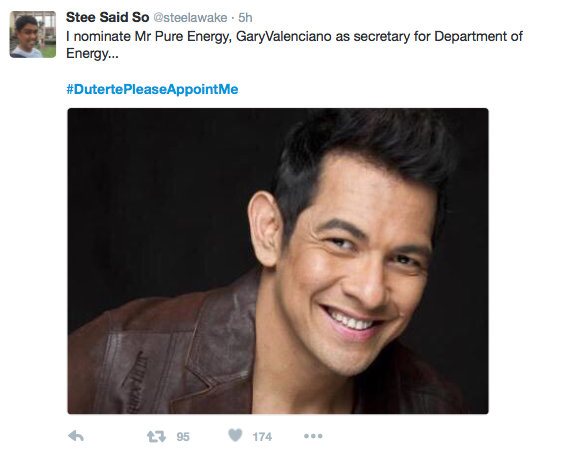570x454 pixels.
Task: Like the tweet with the heart icon
Action: pos(235,435)
